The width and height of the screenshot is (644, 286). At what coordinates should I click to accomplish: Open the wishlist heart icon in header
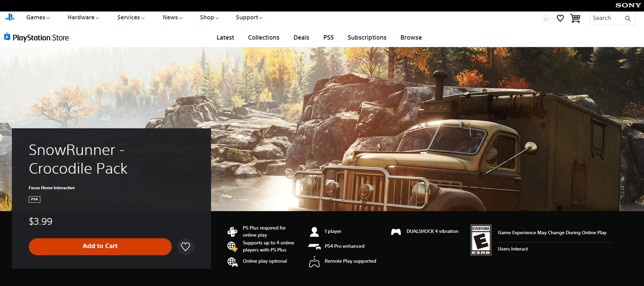click(560, 18)
